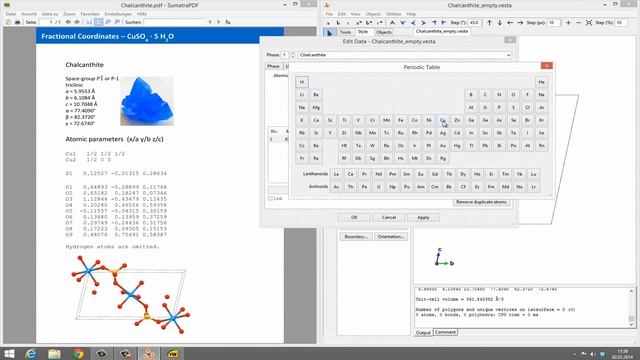Image resolution: width=640 pixels, height=360 pixels.
Task: Click the Step (px) field in VESTA toolbar
Action: [x=553, y=23]
